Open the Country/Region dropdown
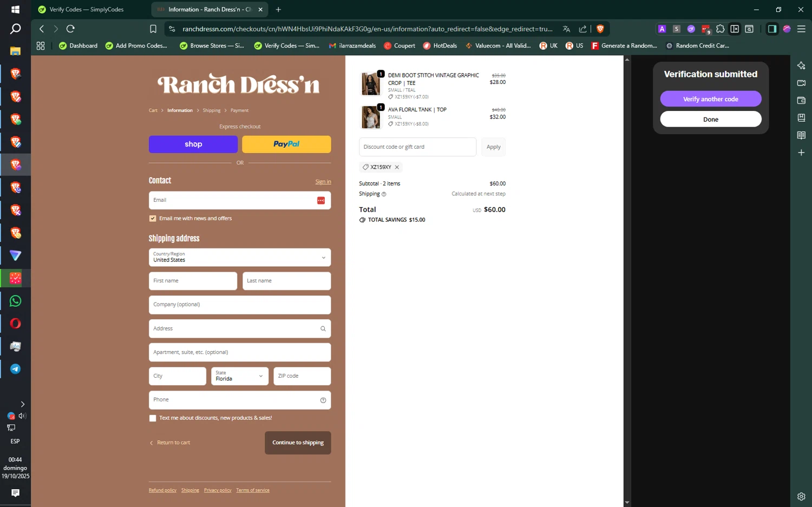 tap(240, 258)
